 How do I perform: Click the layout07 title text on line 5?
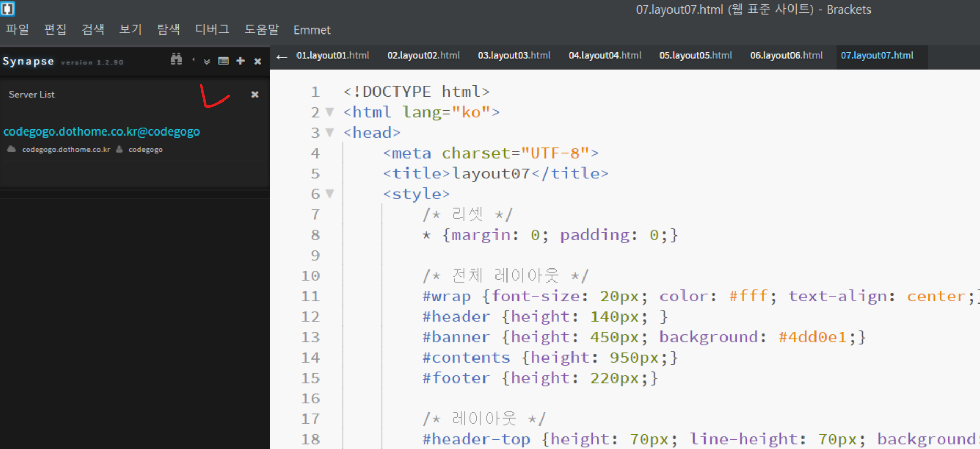pyautogui.click(x=491, y=173)
